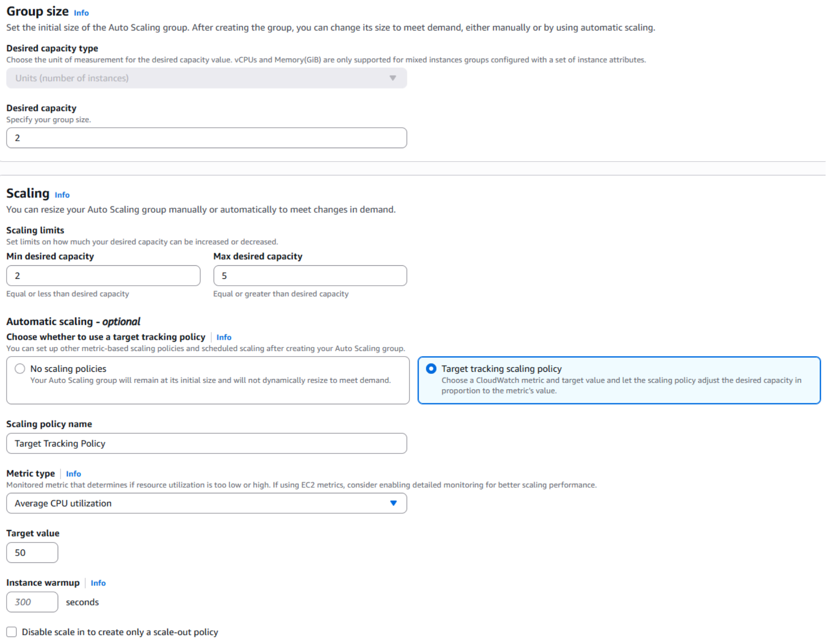Click the Desired capacity input showing 2

(206, 138)
